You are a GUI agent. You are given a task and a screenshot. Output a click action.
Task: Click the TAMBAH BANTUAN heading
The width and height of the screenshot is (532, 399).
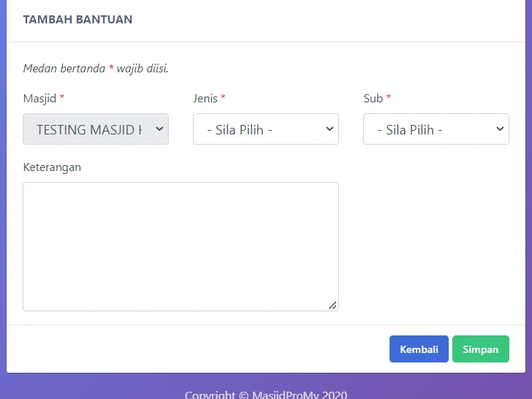[77, 20]
